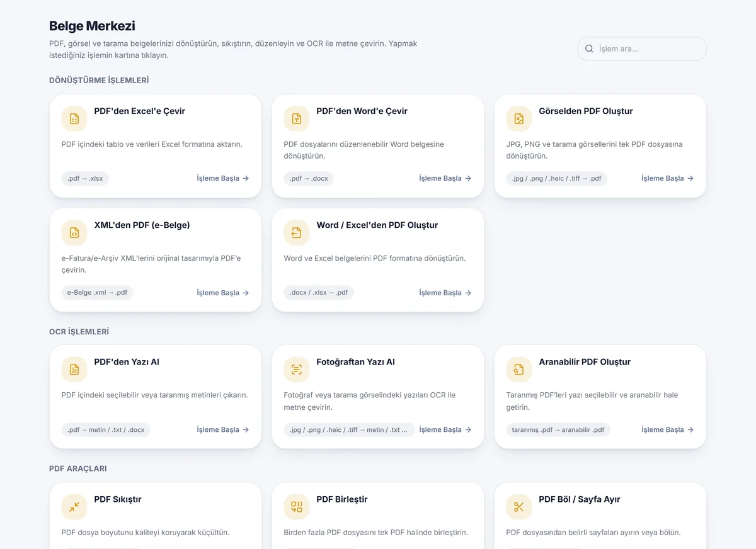
Task: Click the Aranabilir PDF Oluştur search-file icon
Action: point(519,370)
